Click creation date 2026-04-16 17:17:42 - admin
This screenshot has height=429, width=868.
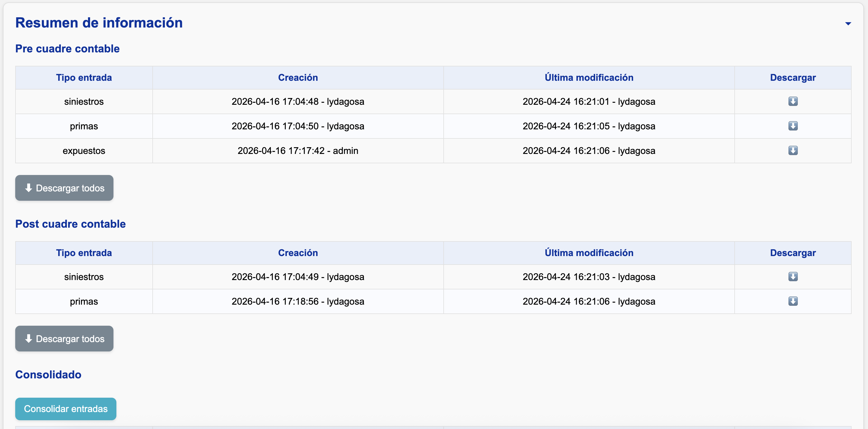(x=298, y=151)
